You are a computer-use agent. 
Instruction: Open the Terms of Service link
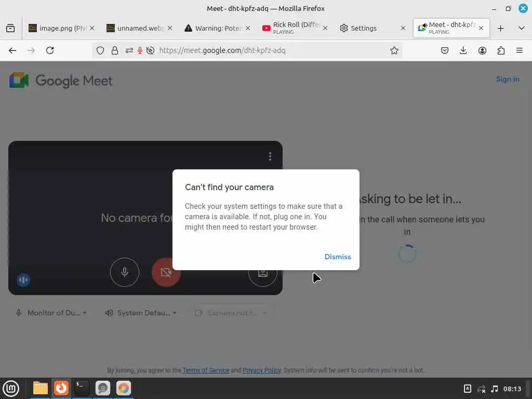(x=206, y=370)
